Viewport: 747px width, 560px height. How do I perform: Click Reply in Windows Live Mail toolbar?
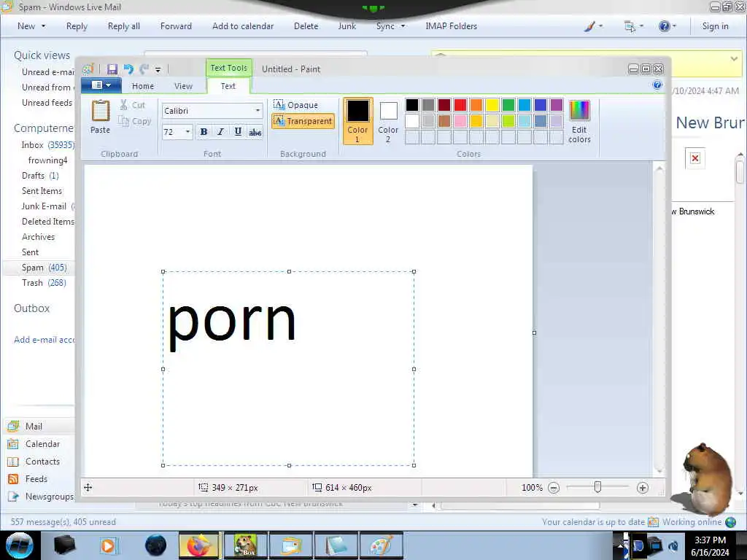(77, 26)
